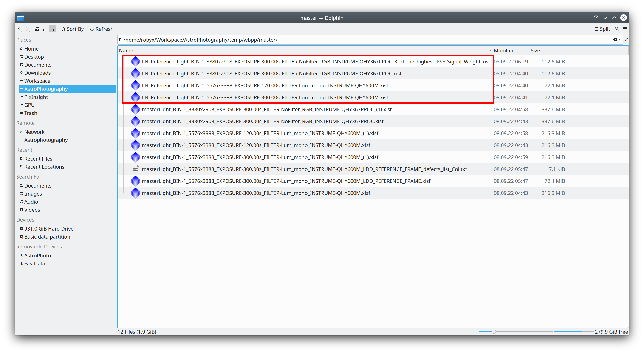Open Basic data partition device
This screenshot has height=353, width=644.
pos(47,237)
